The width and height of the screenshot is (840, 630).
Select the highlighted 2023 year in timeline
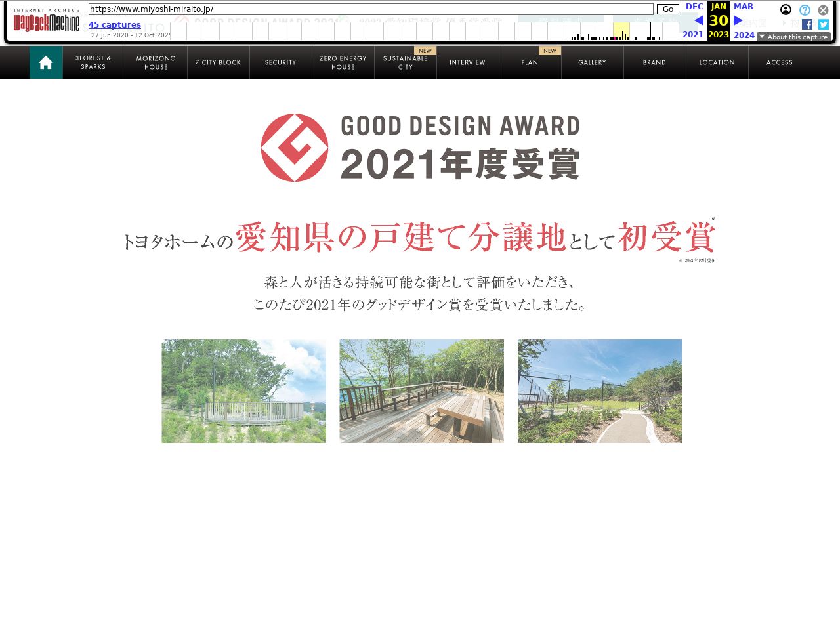click(621, 31)
